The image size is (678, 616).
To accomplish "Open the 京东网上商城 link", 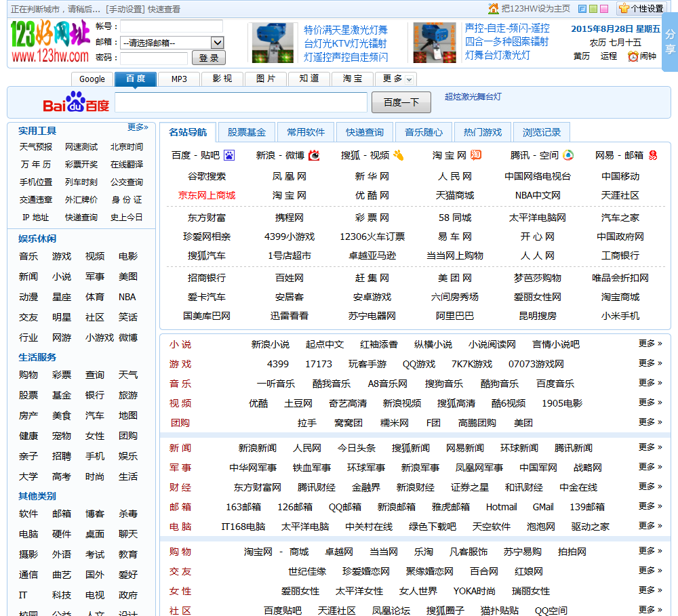I will pos(207,195).
